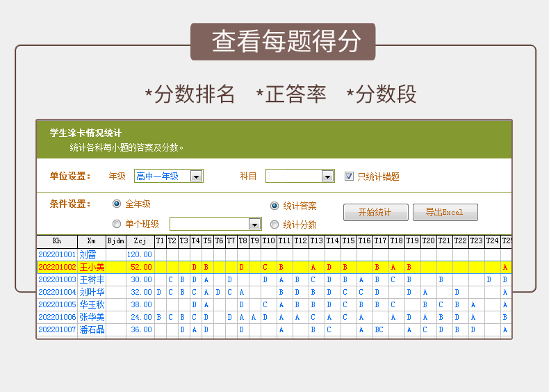Choose the 统计答案 radio option
The height and width of the screenshot is (392, 549).
[274, 206]
